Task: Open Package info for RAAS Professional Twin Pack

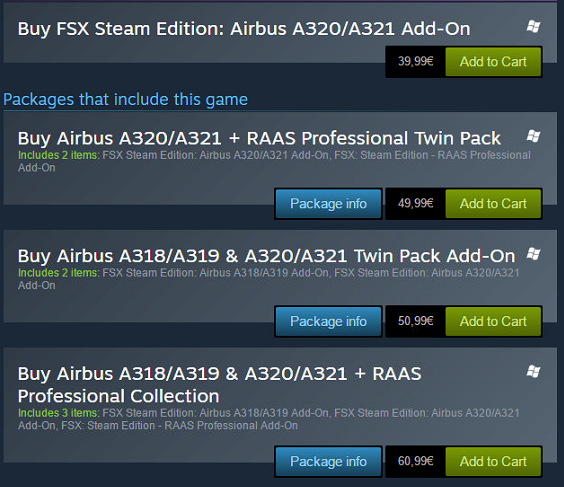Action: click(x=328, y=204)
